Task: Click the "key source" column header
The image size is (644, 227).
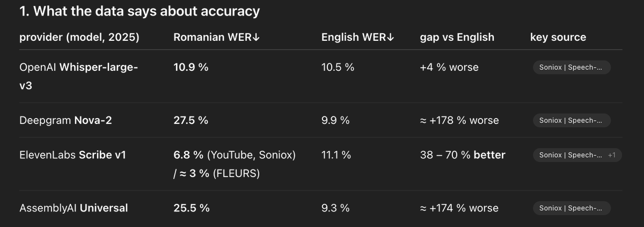Action: [558, 38]
